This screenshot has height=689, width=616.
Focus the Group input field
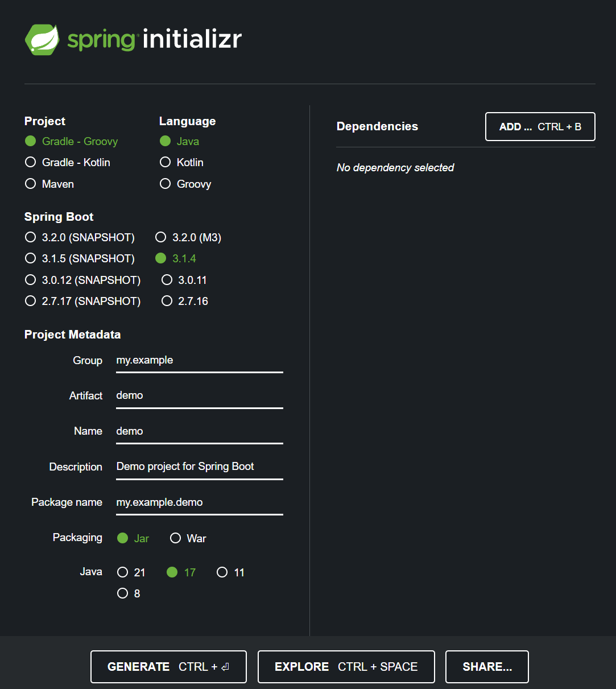200,361
